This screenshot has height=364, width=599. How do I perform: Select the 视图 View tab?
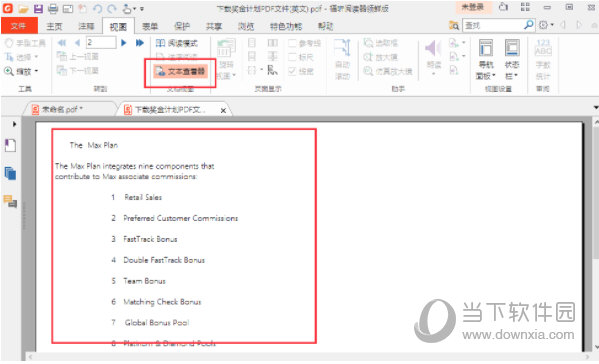tap(118, 26)
